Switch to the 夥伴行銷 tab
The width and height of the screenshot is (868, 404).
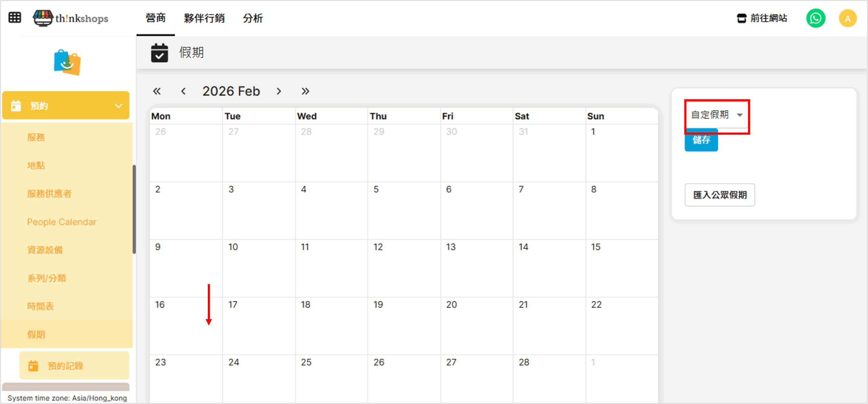click(204, 18)
